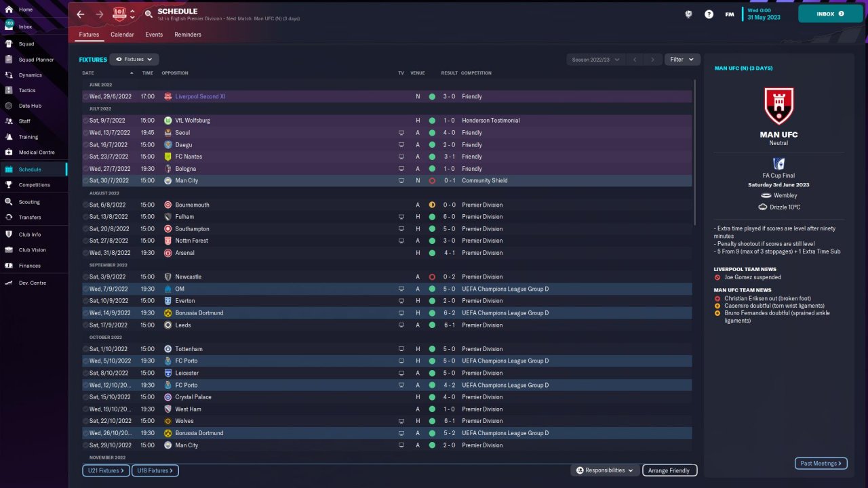This screenshot has height=488, width=868.
Task: Open U21 Fixtures
Action: [106, 470]
